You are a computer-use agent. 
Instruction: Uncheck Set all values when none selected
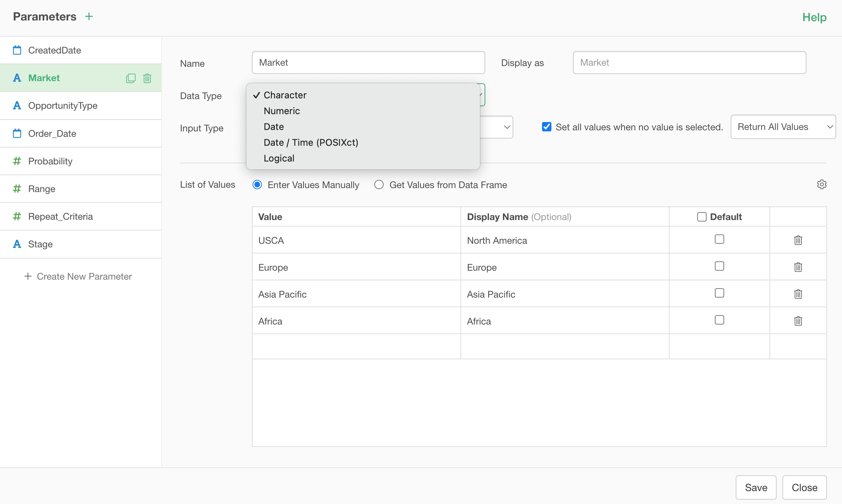[x=546, y=127]
